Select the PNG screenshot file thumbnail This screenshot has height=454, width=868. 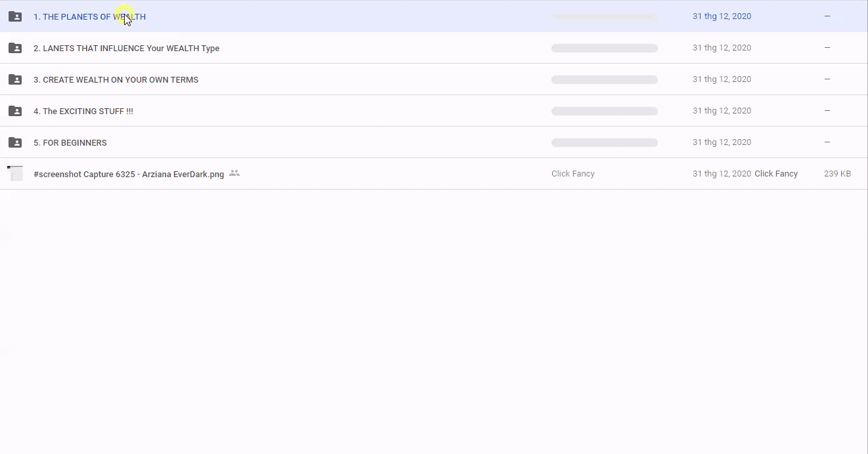click(x=15, y=174)
